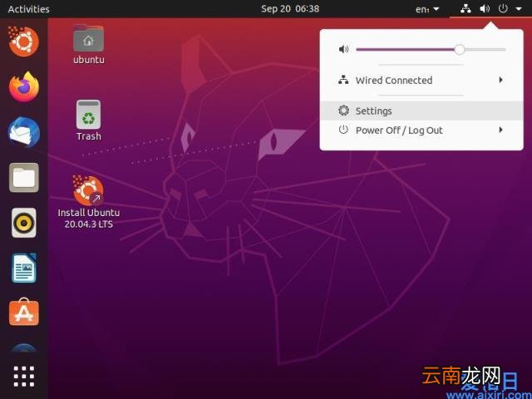
Task: Open the en input source dropdown
Action: tap(427, 9)
